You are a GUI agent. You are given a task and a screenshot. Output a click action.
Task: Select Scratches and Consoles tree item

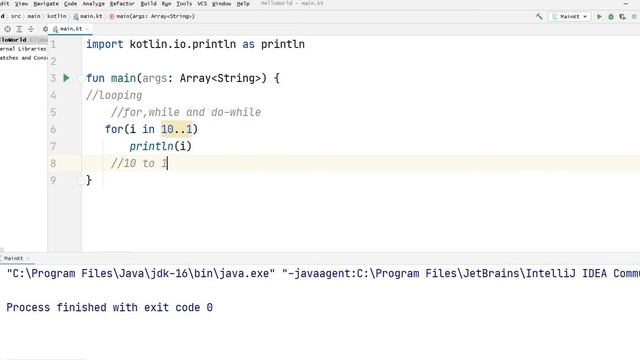[23, 58]
